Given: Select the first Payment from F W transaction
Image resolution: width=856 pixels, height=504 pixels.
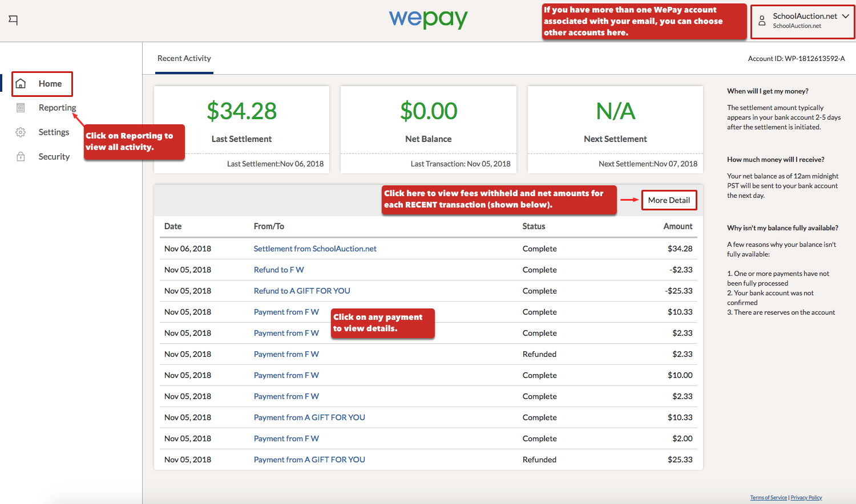Looking at the screenshot, I should coord(286,312).
